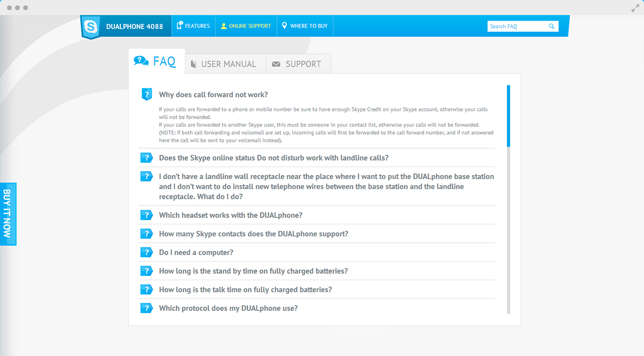This screenshot has height=356, width=644.
Task: Go to DUALPHONE 4088 home link
Action: click(134, 26)
